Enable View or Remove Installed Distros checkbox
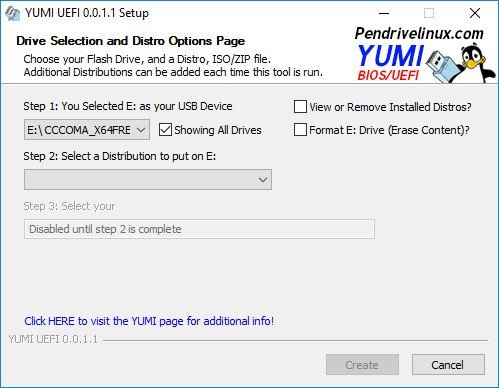Viewport: 499px width, 388px height. pos(300,107)
